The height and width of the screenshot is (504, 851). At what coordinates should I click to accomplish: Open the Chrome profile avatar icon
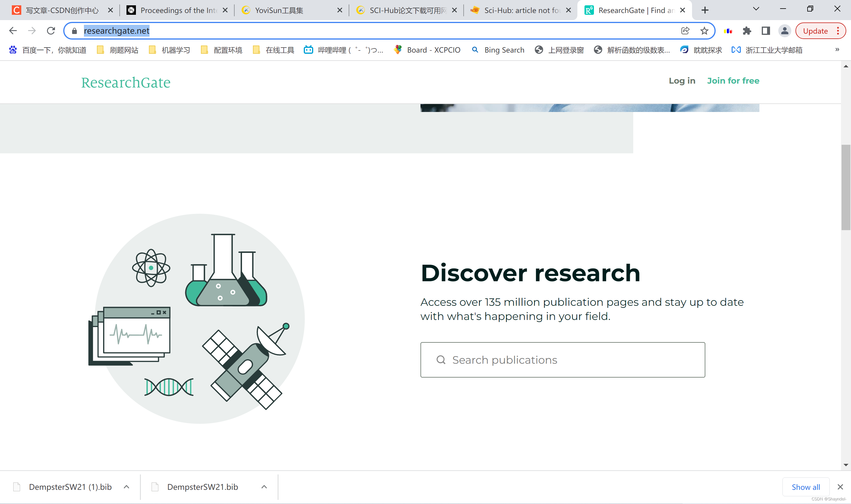785,31
